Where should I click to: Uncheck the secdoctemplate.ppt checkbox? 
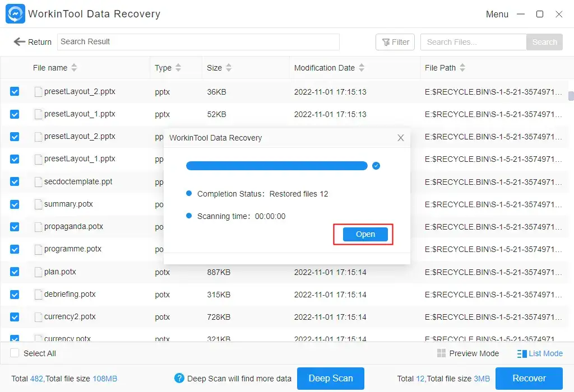tap(15, 182)
